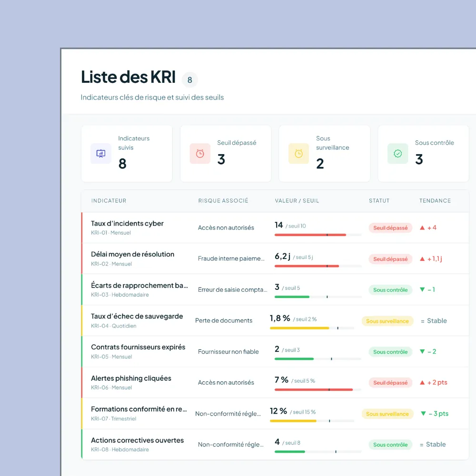This screenshot has width=476, height=476.
Task: Select the Taux d'échec de sauvegarde indicator name
Action: 137,317
